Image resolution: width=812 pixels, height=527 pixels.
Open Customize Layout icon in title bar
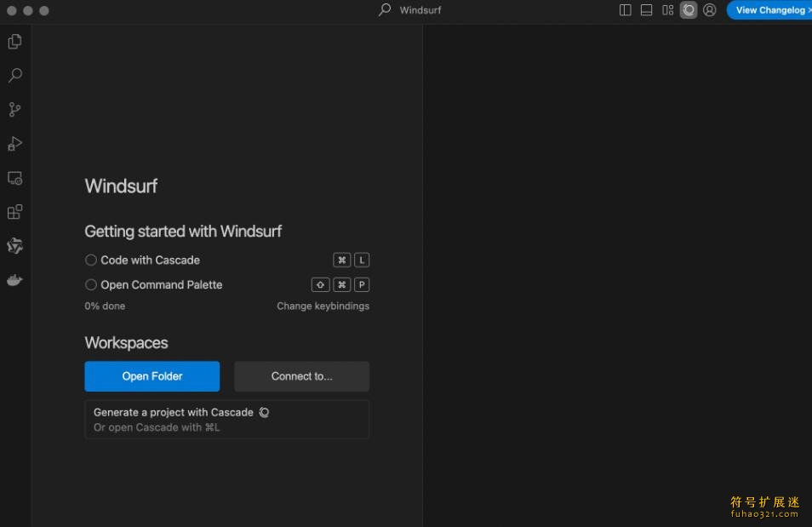[667, 10]
